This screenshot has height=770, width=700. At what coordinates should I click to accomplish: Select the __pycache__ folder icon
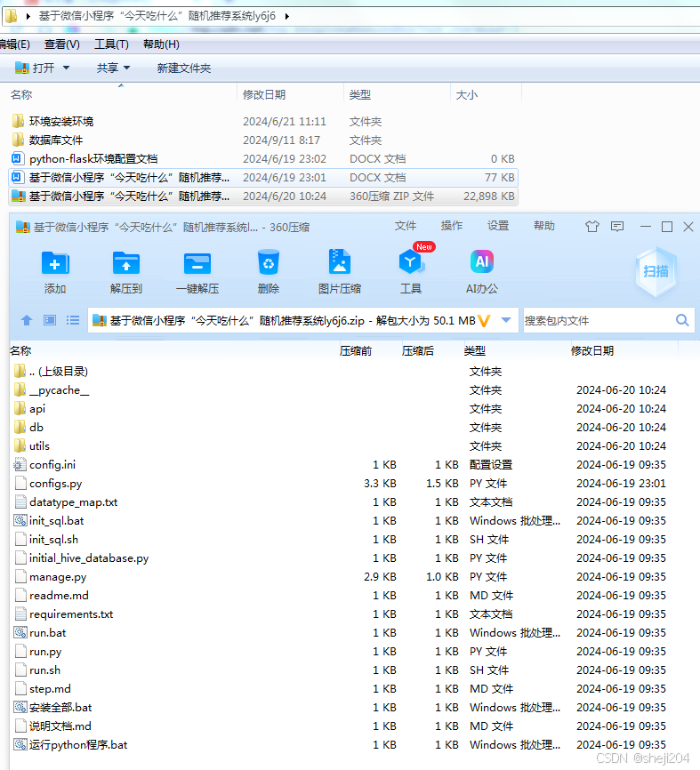click(x=20, y=390)
